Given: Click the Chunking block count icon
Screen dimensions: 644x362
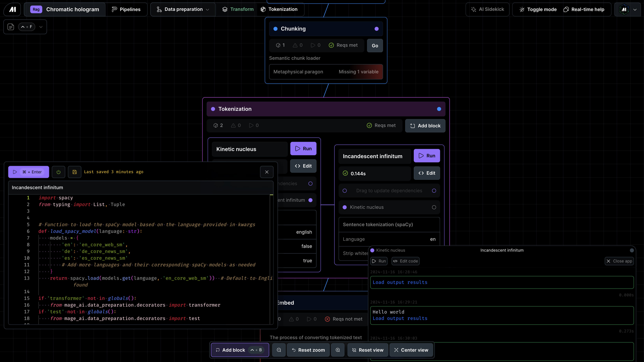Looking at the screenshot, I should (x=278, y=45).
